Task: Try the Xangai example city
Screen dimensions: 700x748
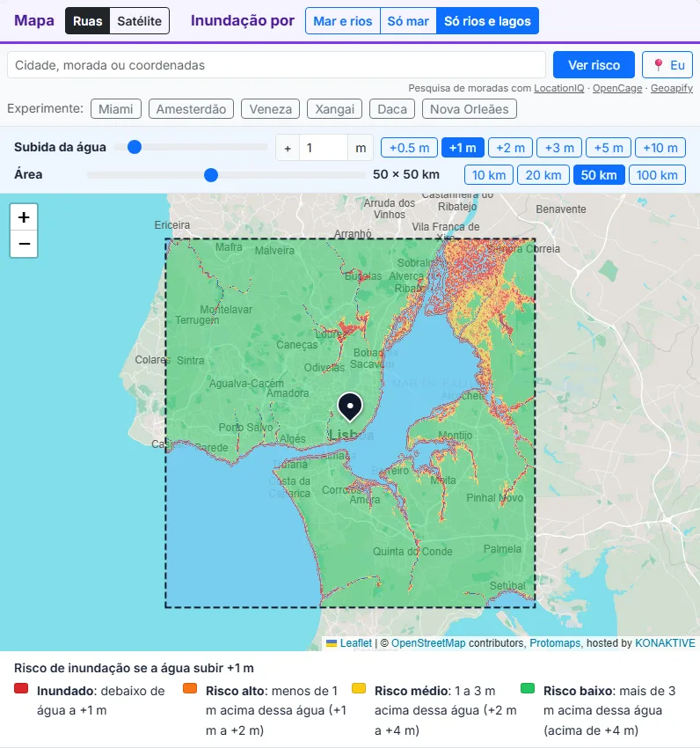Action: click(x=335, y=109)
